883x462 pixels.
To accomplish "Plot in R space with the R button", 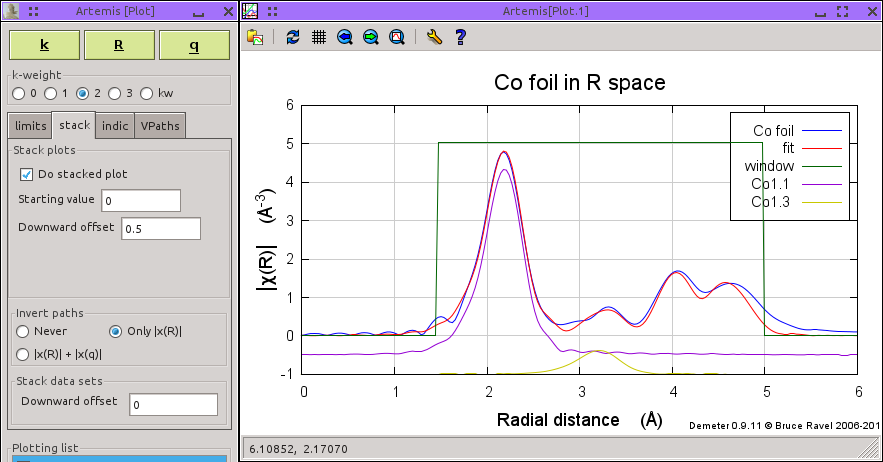I will coord(119,45).
